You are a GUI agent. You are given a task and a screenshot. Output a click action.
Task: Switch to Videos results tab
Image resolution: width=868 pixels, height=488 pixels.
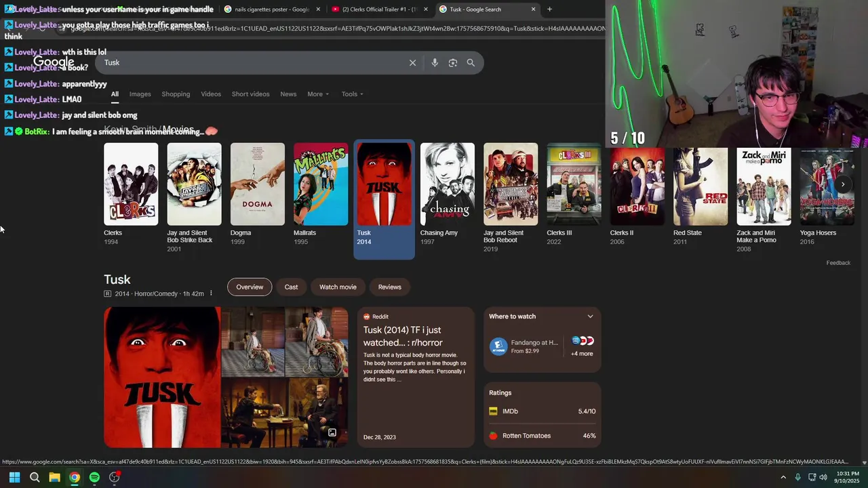tap(211, 94)
